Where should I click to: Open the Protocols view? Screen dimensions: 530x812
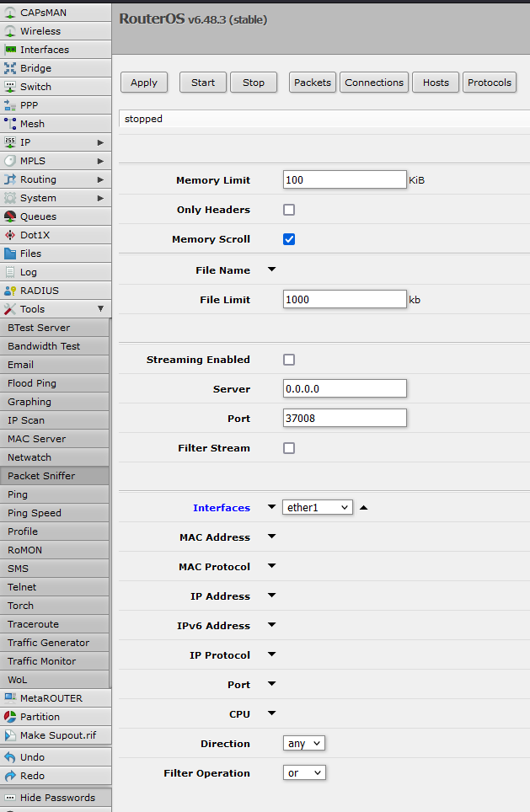point(489,83)
